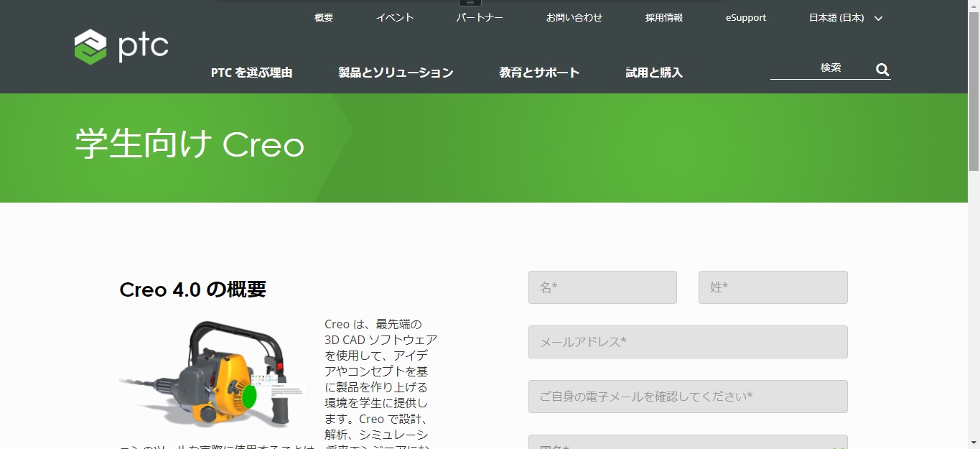The width and height of the screenshot is (980, 449).
Task: Open the PTC を選ぶ理由 menu
Action: pyautogui.click(x=250, y=72)
